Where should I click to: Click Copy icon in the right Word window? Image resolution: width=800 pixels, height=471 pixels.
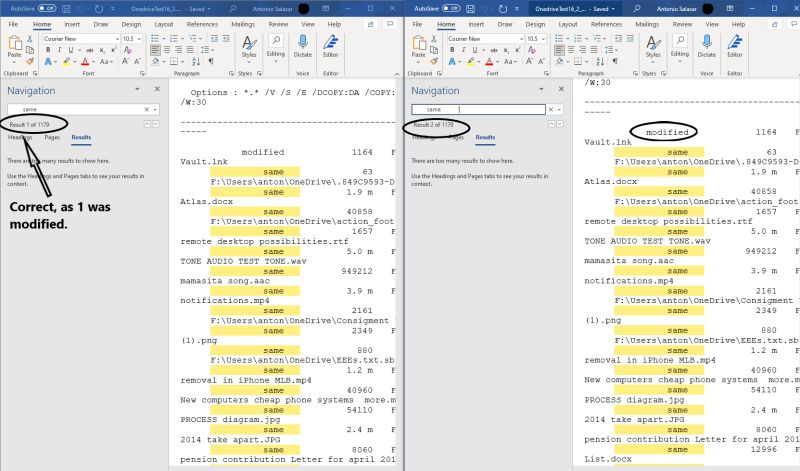pos(434,50)
